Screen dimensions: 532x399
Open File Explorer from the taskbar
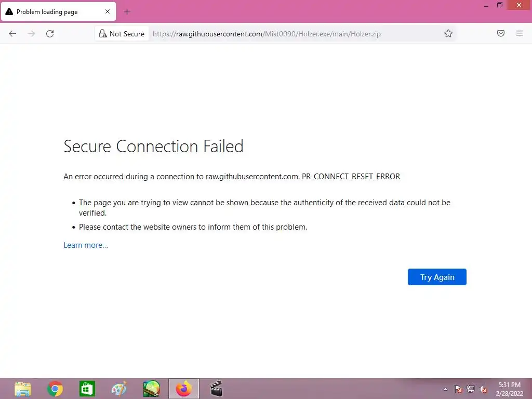(x=23, y=389)
